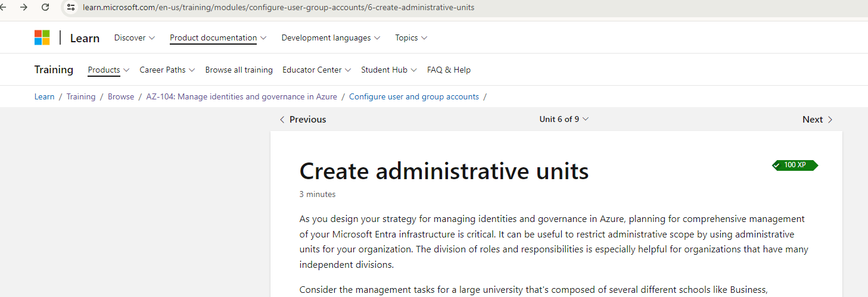This screenshot has height=297, width=868.
Task: Expand the Student Hub dropdown
Action: (x=388, y=70)
